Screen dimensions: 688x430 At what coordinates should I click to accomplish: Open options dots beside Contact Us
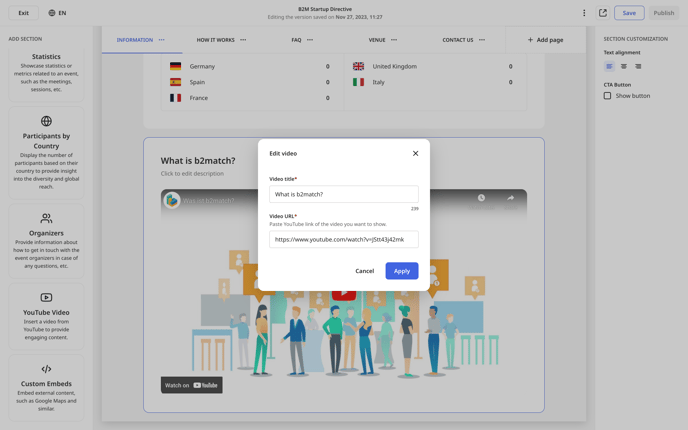[482, 40]
